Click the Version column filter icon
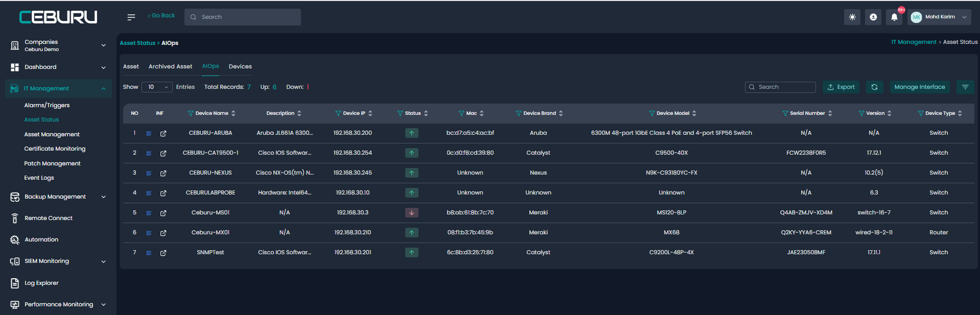 [x=861, y=113]
